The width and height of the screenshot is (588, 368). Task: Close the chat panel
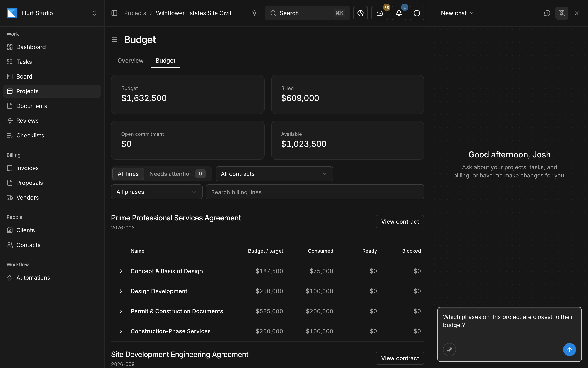(576, 13)
